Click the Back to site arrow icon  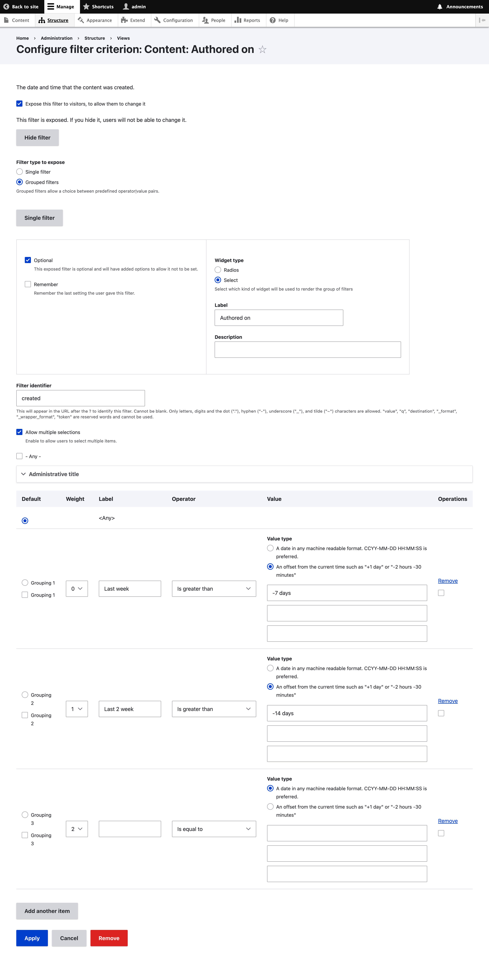pyautogui.click(x=6, y=6)
